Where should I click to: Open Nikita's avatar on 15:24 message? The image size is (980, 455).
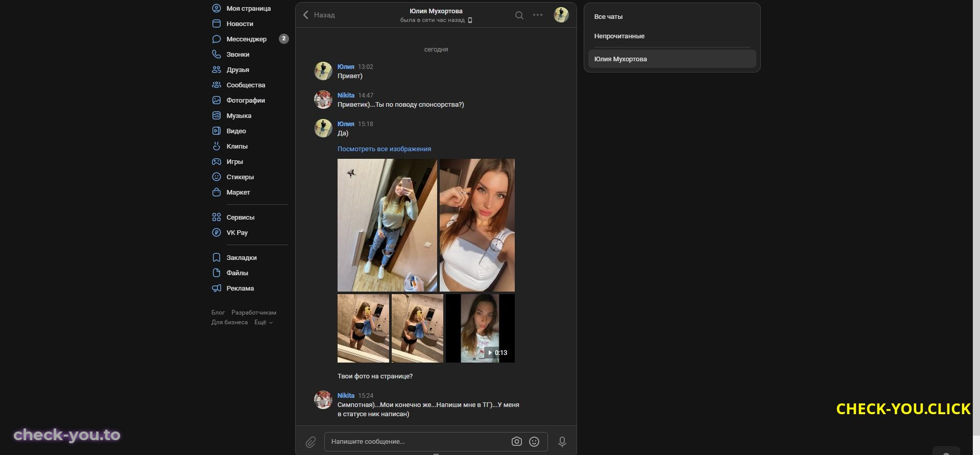pos(323,400)
